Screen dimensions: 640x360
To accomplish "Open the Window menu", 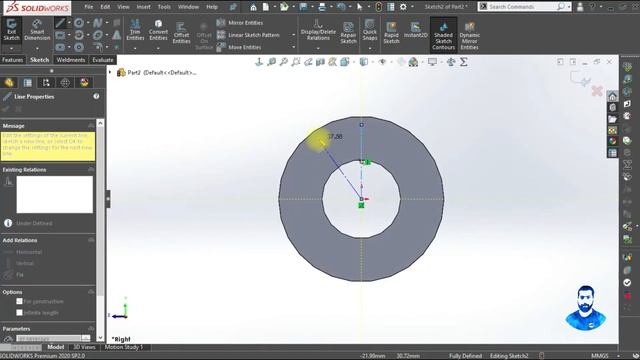I will coord(188,7).
